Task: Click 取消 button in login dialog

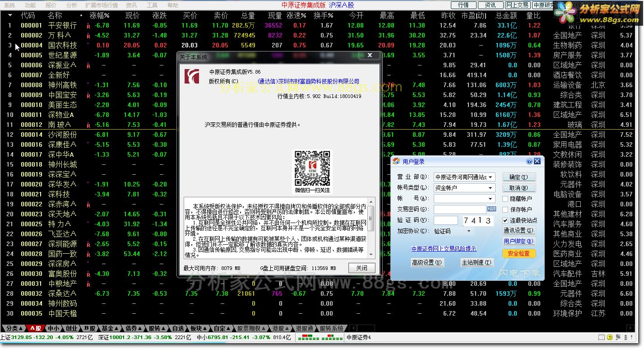Action: pos(519,188)
